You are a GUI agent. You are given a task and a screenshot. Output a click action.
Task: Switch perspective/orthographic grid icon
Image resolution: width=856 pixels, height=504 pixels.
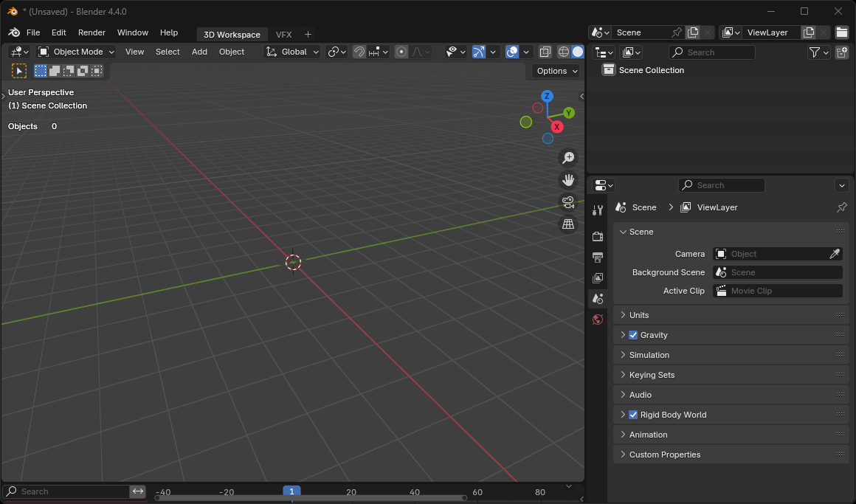coord(568,224)
